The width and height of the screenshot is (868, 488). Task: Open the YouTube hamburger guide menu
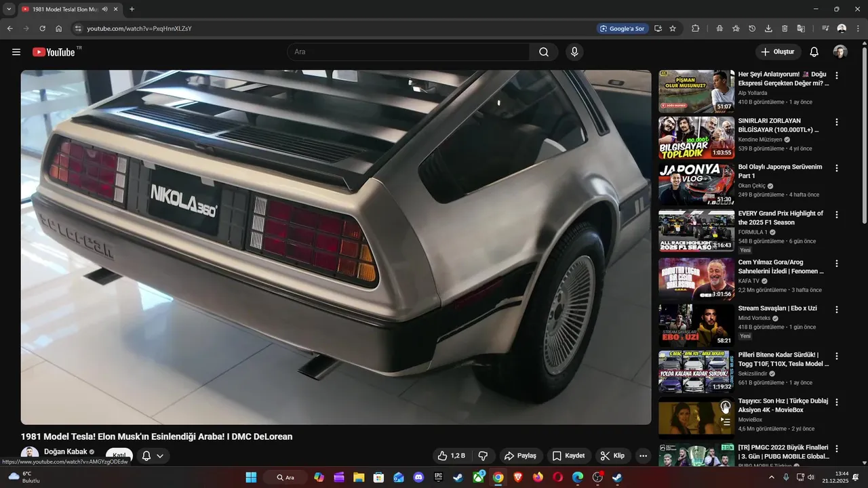point(16,52)
